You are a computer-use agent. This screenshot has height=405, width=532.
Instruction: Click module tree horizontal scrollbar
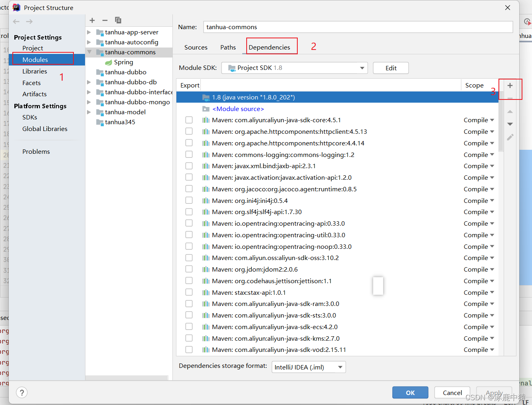127,378
